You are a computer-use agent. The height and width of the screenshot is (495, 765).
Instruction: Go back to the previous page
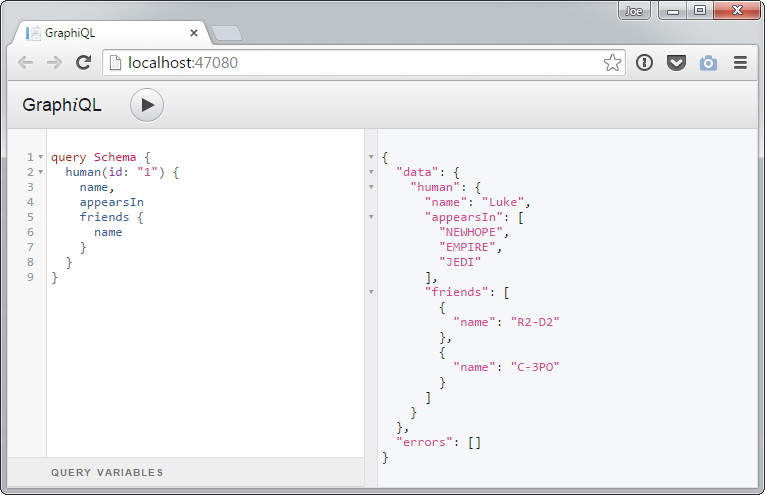coord(25,62)
